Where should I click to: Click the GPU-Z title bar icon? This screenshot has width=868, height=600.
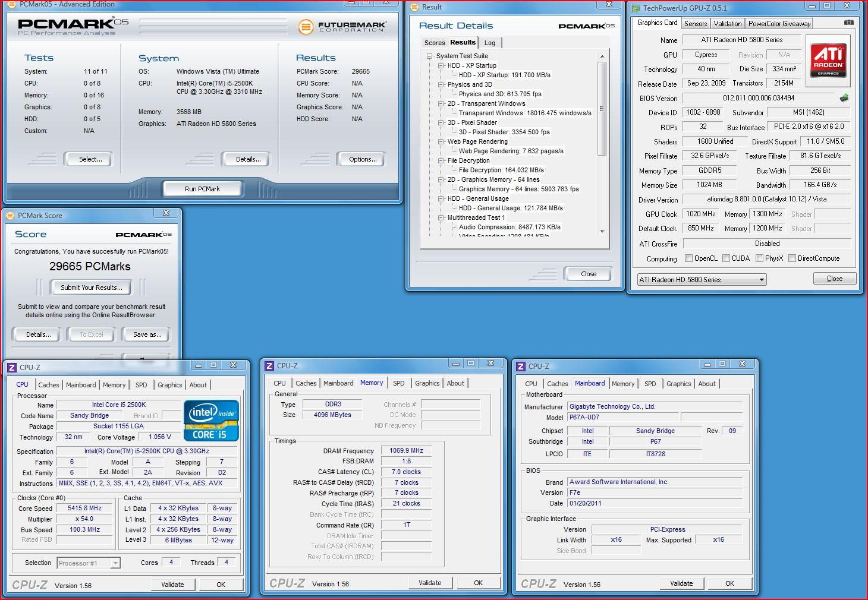pyautogui.click(x=636, y=8)
